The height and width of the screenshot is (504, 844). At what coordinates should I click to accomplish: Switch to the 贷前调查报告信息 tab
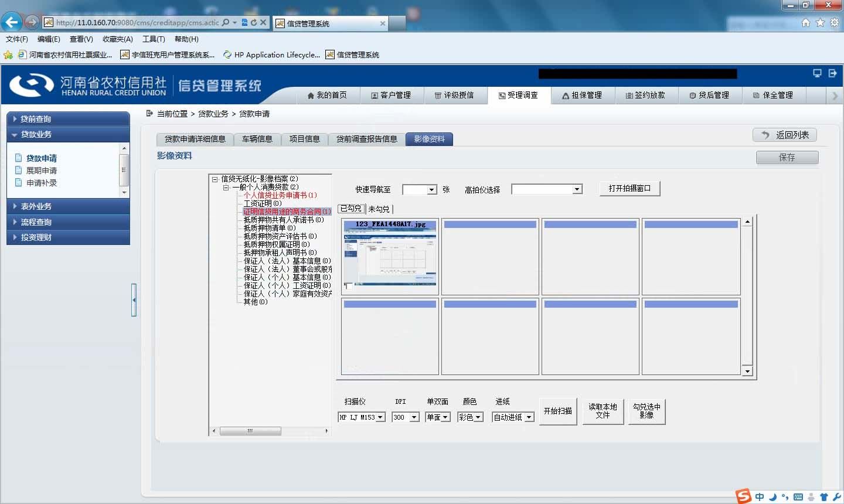coord(367,139)
